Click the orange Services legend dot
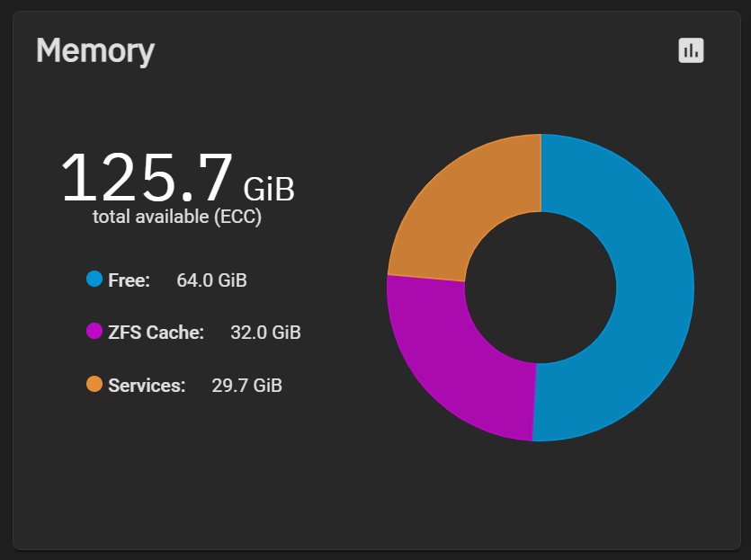The width and height of the screenshot is (751, 560). click(94, 384)
